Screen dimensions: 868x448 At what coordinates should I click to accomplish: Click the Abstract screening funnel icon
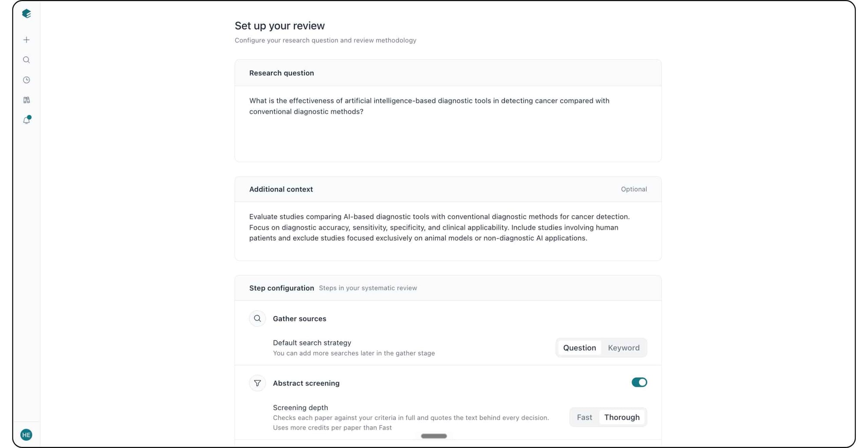(257, 383)
